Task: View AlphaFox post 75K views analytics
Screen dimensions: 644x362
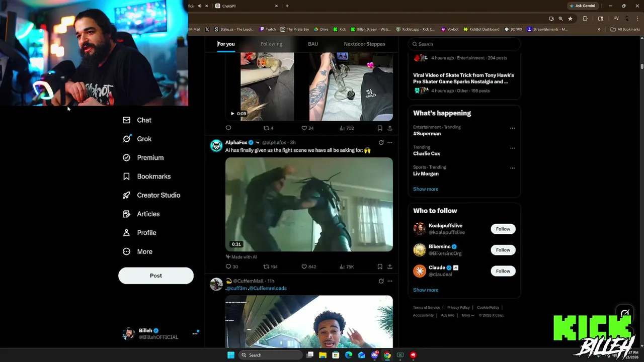Action: coord(347,266)
